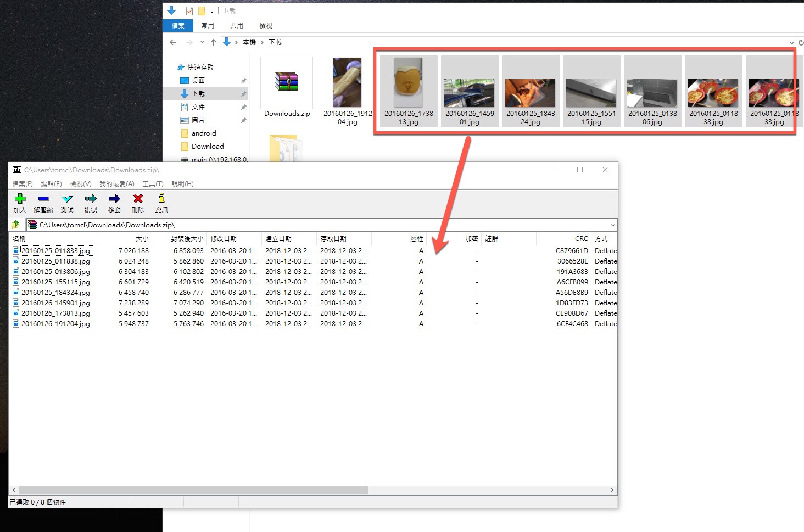Open the Downloads.zip archive icon in Explorer

[x=287, y=83]
